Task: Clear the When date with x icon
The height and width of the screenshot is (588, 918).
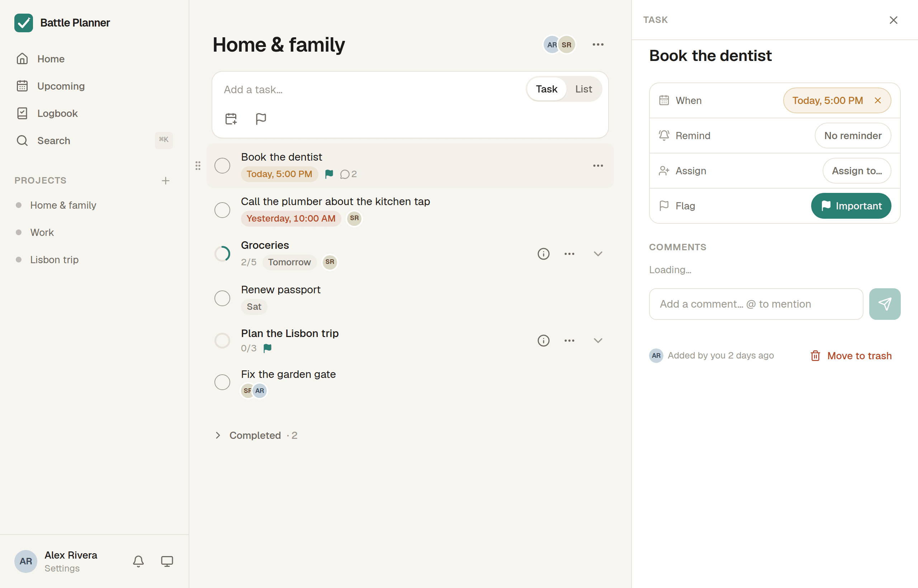Action: click(878, 100)
